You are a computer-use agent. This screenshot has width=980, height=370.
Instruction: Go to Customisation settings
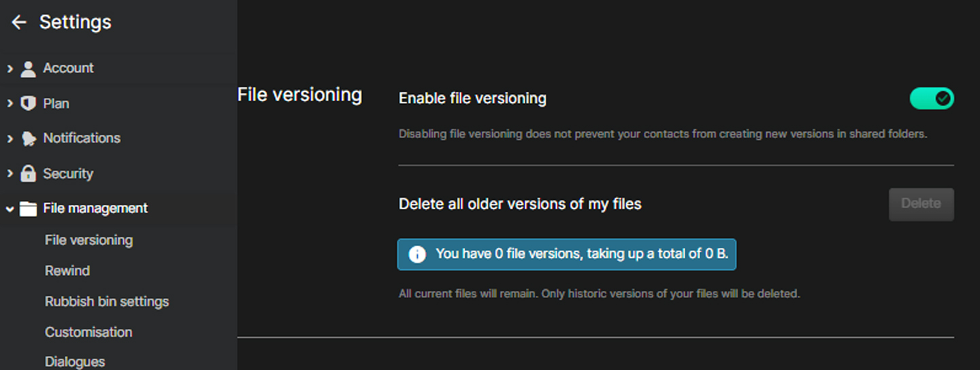(x=88, y=332)
